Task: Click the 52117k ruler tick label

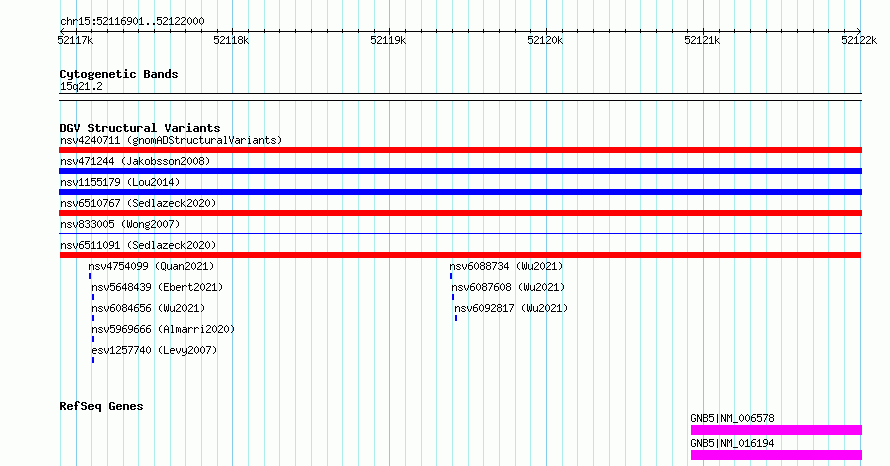Action: click(x=75, y=40)
